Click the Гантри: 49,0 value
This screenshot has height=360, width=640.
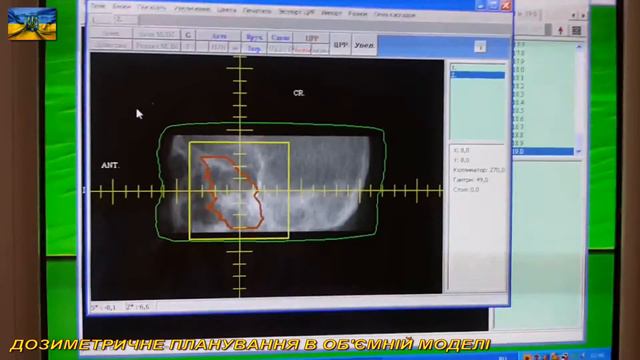(x=470, y=180)
